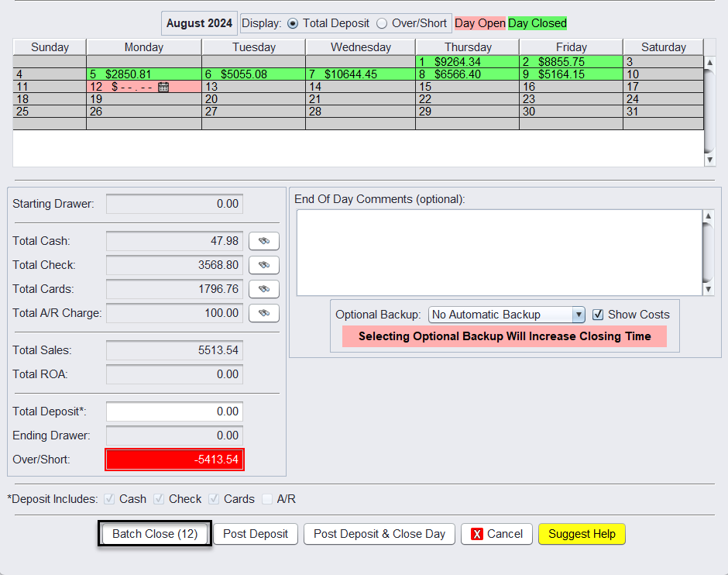Click the Post Deposit button
The width and height of the screenshot is (728, 575).
256,534
